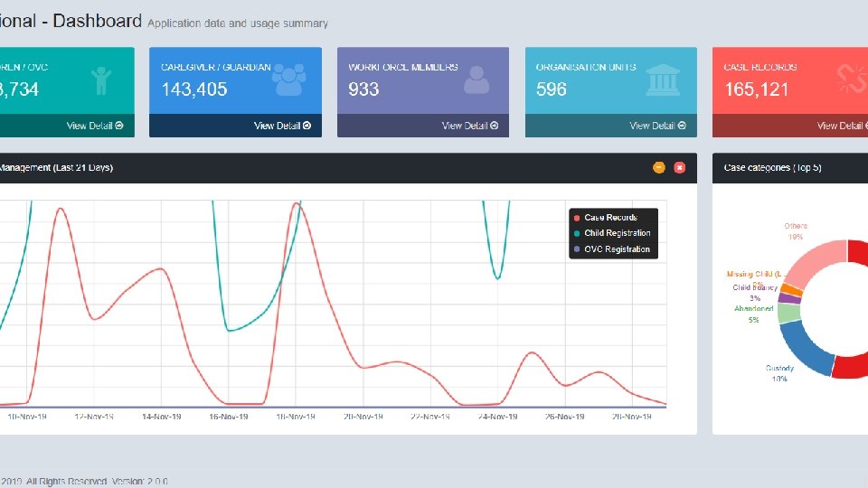Select the blue Custody donut segment
This screenshot has height=488, width=868.
pyautogui.click(x=804, y=349)
